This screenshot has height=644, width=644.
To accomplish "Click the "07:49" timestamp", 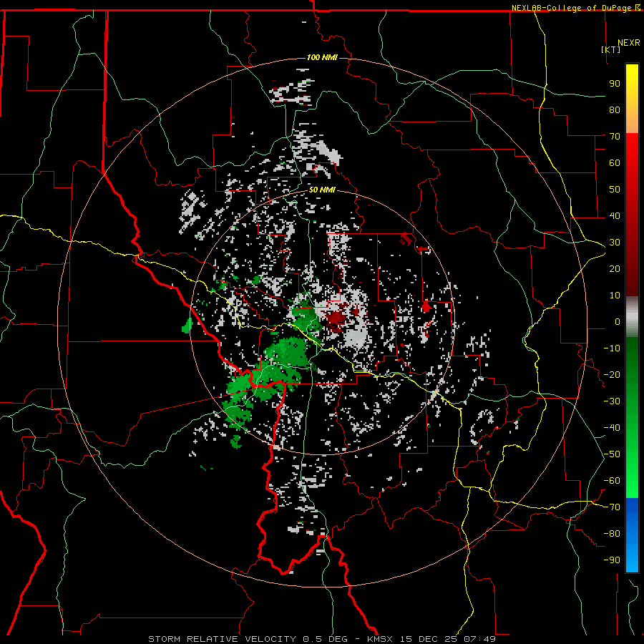I will (479, 639).
